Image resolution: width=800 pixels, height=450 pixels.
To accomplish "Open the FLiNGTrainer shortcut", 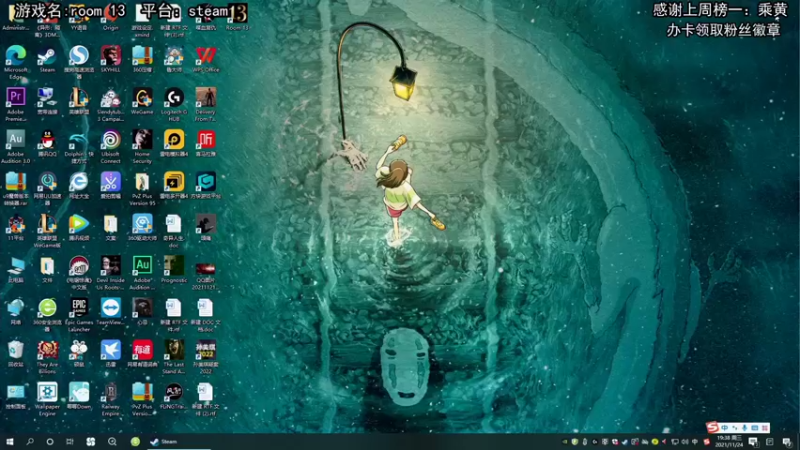I will click(x=174, y=395).
